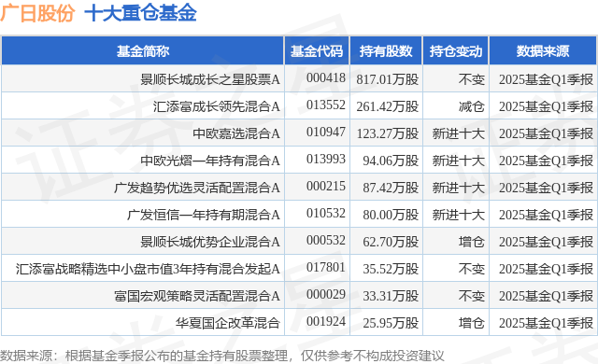Open fund code 017801

(x=326, y=267)
